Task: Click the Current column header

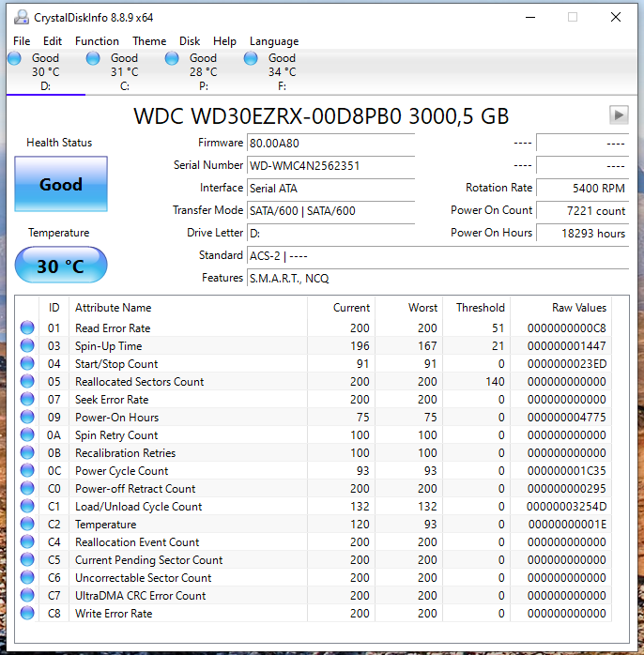Action: click(x=341, y=308)
